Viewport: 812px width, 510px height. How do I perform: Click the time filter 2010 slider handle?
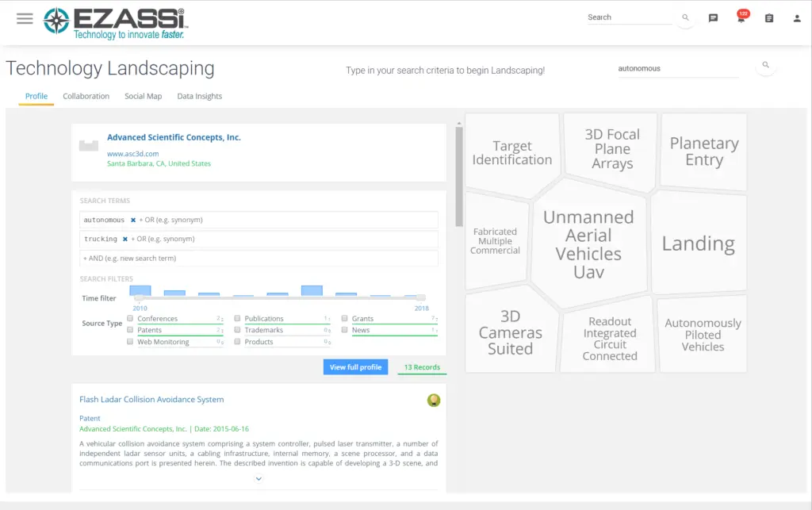tap(139, 297)
